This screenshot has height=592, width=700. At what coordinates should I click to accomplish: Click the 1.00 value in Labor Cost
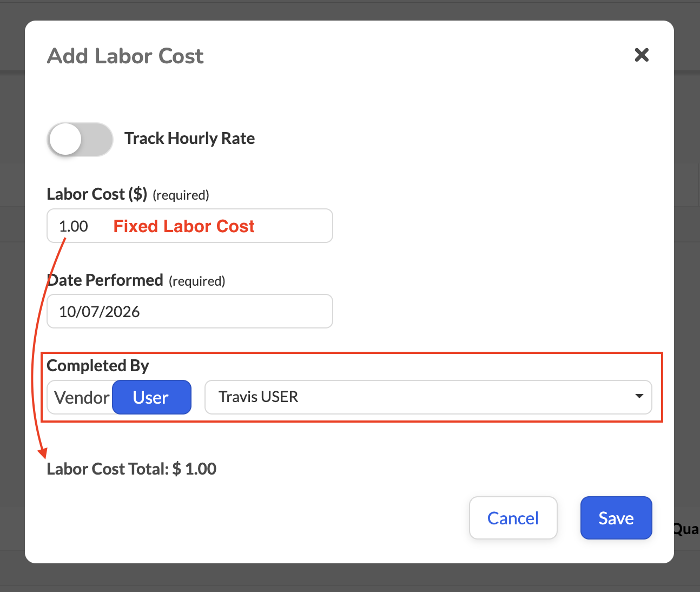pyautogui.click(x=74, y=226)
